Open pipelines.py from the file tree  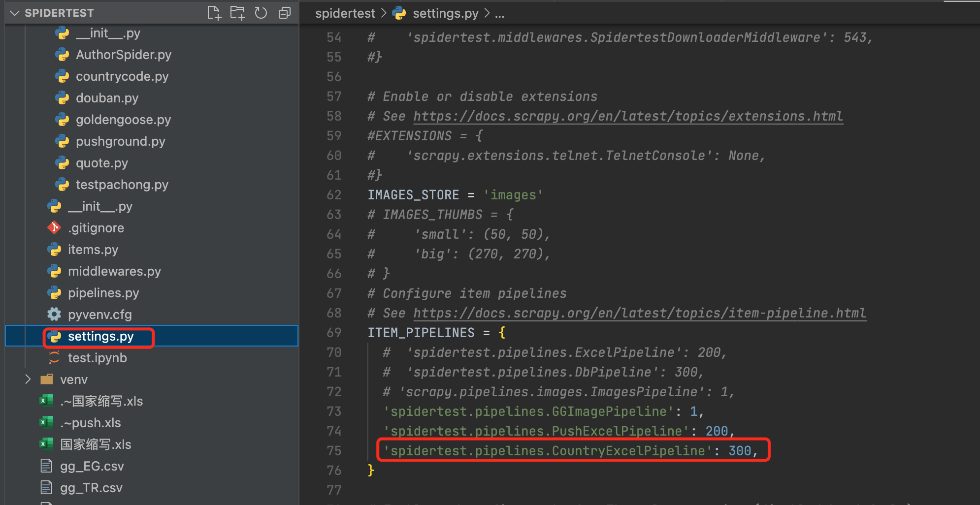coord(103,293)
